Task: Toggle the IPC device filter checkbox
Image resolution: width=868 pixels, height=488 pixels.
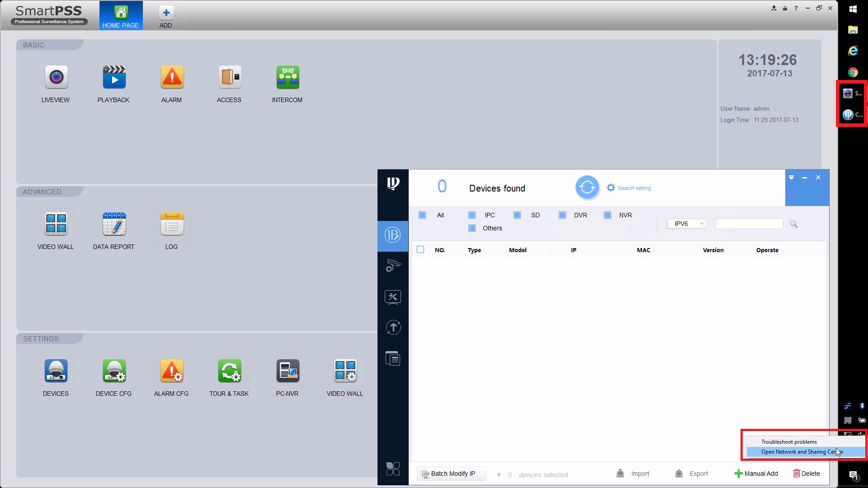Action: tap(472, 215)
